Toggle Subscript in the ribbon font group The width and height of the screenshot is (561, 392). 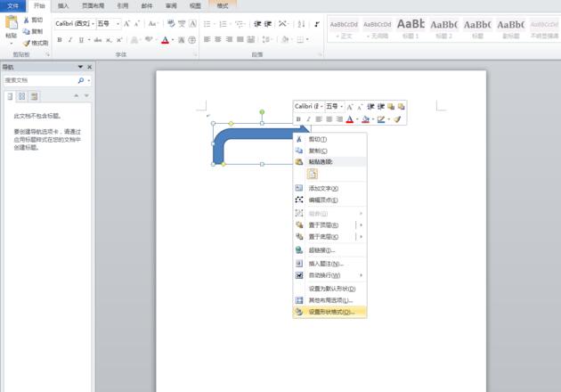point(109,40)
